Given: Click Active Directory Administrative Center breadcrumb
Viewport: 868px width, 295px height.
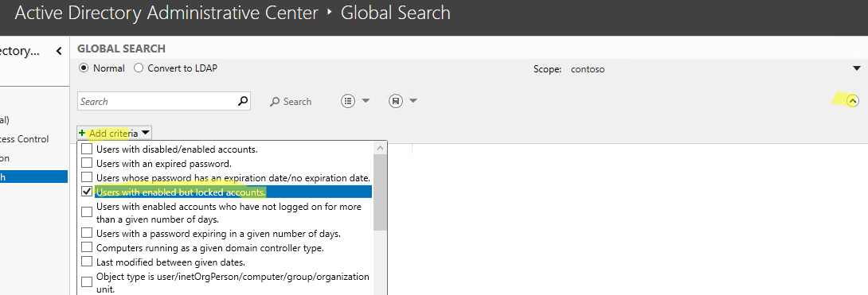Looking at the screenshot, I should point(166,13).
